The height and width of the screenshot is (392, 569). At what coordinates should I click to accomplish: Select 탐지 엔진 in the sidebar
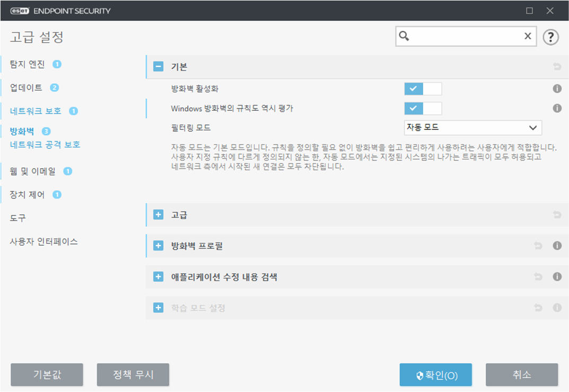coord(28,64)
